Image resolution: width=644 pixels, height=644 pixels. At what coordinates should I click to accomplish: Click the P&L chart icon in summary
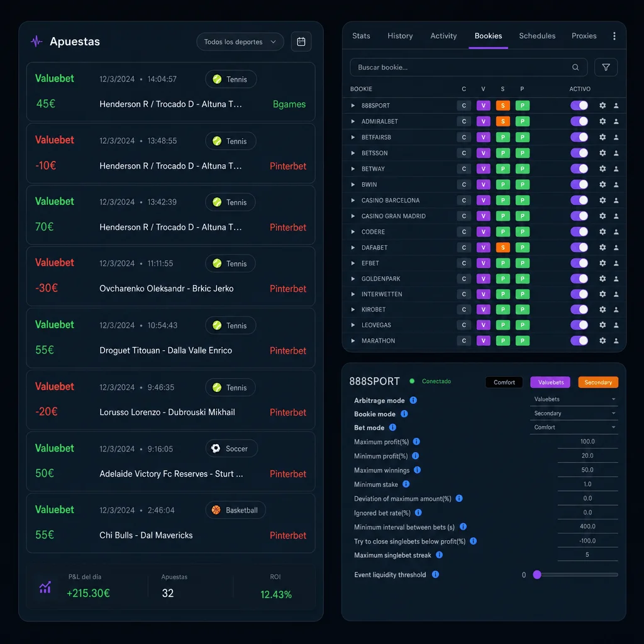point(45,587)
